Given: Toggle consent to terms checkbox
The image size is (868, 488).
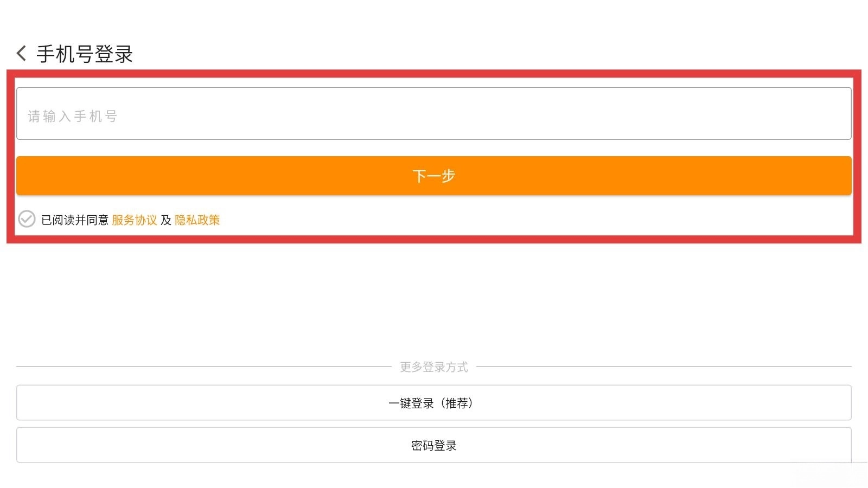Looking at the screenshot, I should click(27, 219).
